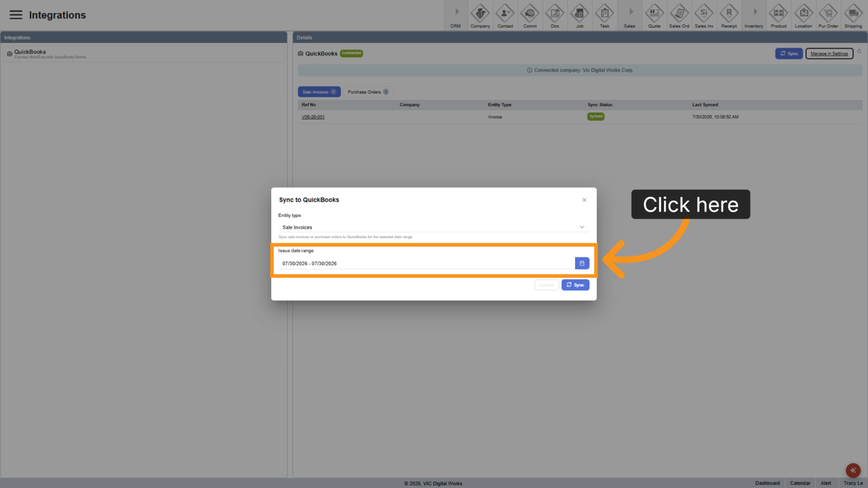Click the calendar icon for issue date range
The width and height of the screenshot is (868, 488).
[x=582, y=263]
